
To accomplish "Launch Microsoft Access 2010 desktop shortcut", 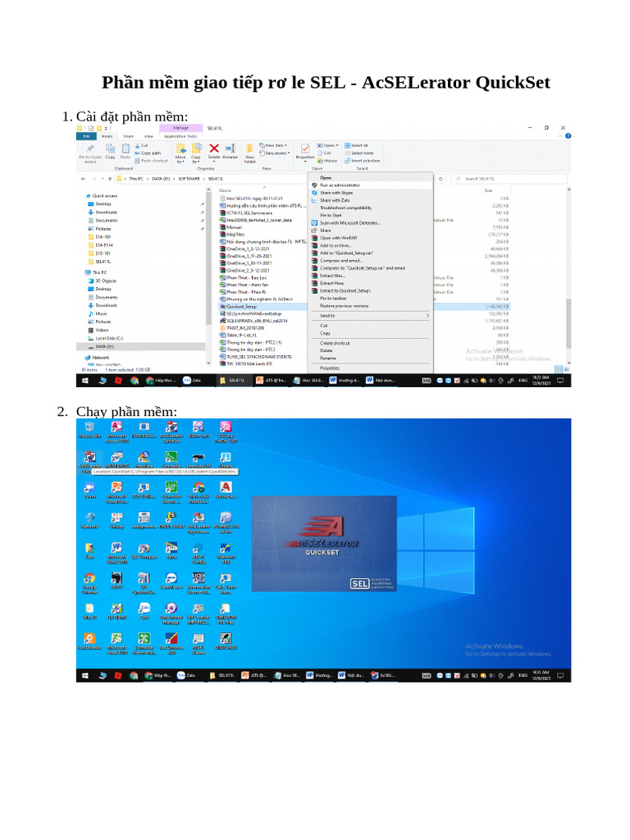I will (116, 431).
